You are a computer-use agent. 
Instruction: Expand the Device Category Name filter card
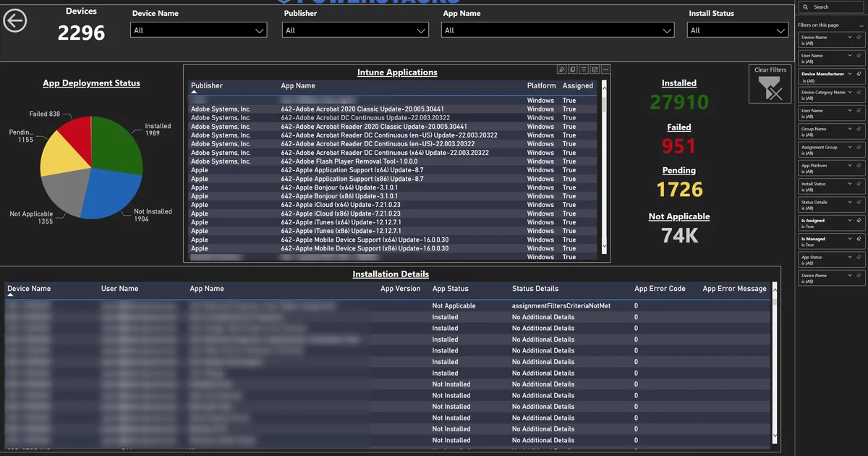pos(851,92)
